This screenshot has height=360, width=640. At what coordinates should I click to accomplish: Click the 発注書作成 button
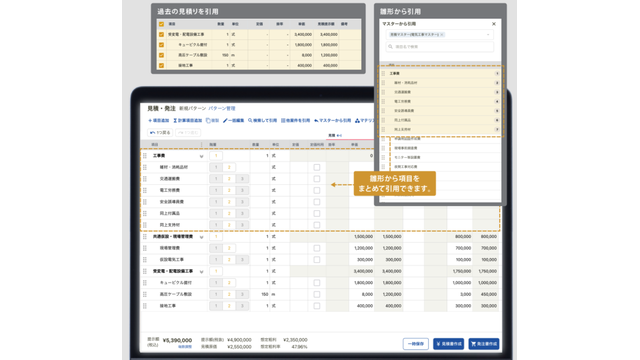(484, 344)
